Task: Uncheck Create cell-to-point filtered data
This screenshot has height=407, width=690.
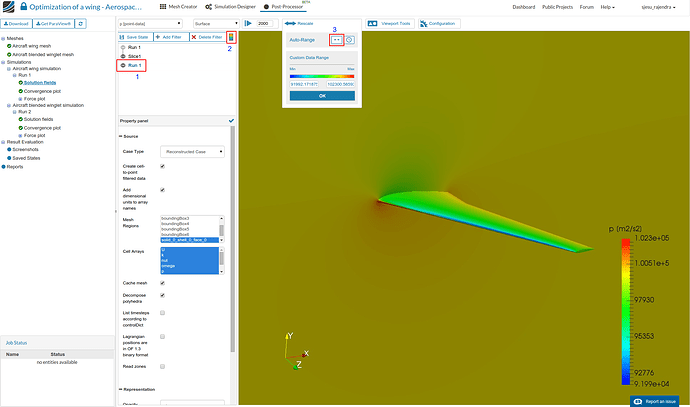Action: 162,166
